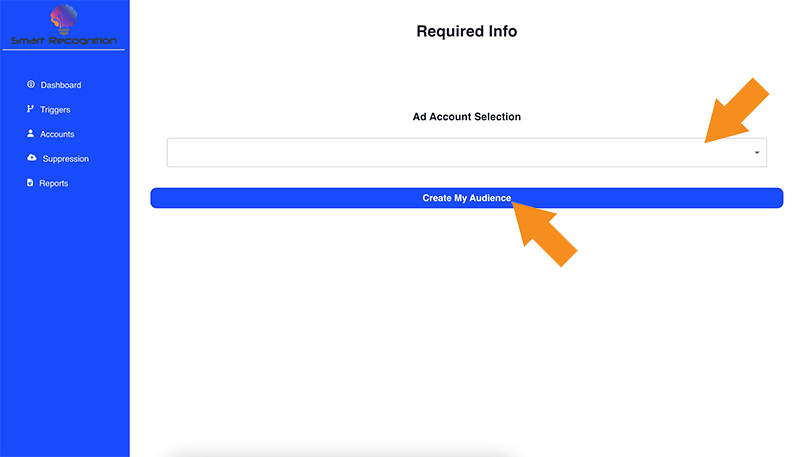
Task: Open the Dashboard menu item
Action: tap(61, 85)
